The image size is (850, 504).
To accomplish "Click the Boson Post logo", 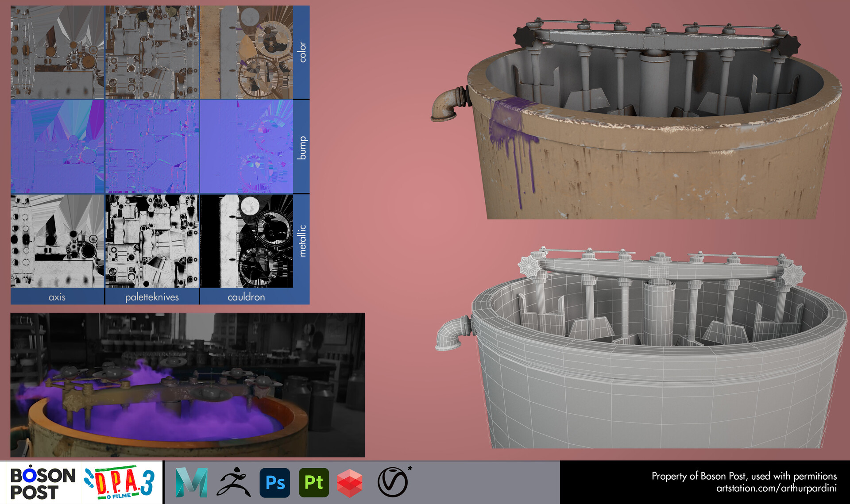I will click(43, 483).
